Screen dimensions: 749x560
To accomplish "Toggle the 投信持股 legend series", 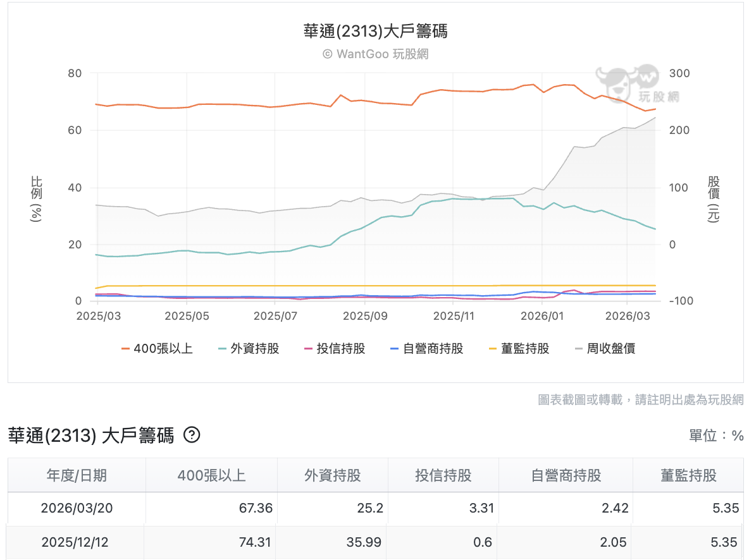I will pyautogui.click(x=335, y=348).
